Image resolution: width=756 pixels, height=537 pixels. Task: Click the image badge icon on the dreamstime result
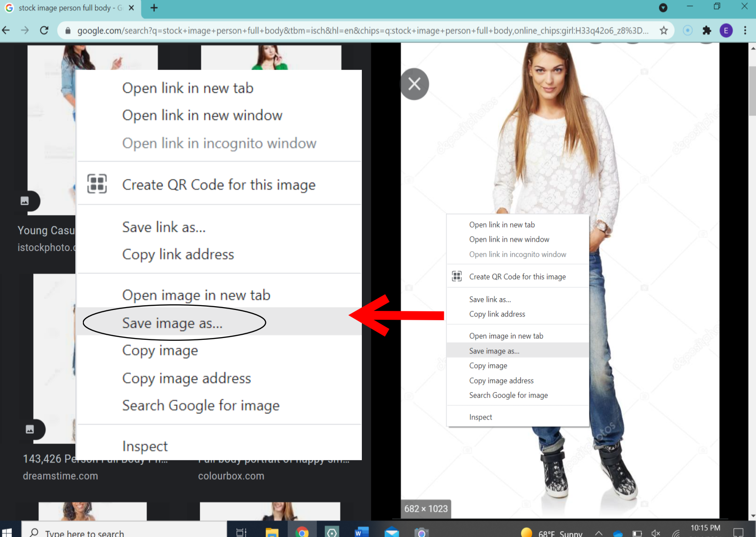click(30, 429)
